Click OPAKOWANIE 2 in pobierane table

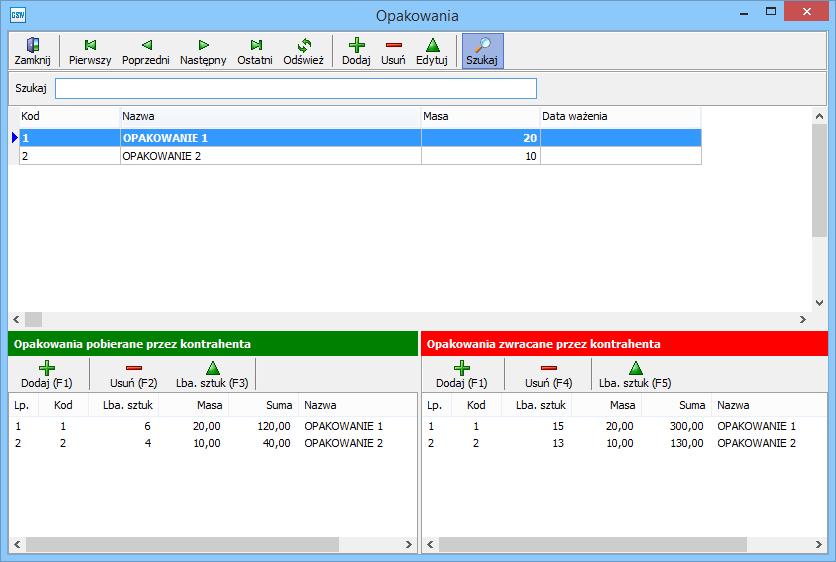click(x=343, y=443)
